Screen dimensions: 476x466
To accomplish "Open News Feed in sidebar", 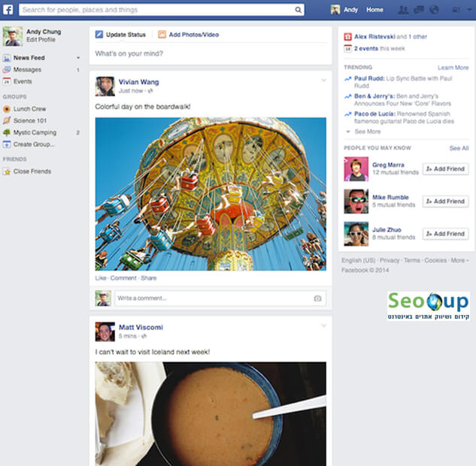I will click(x=29, y=58).
